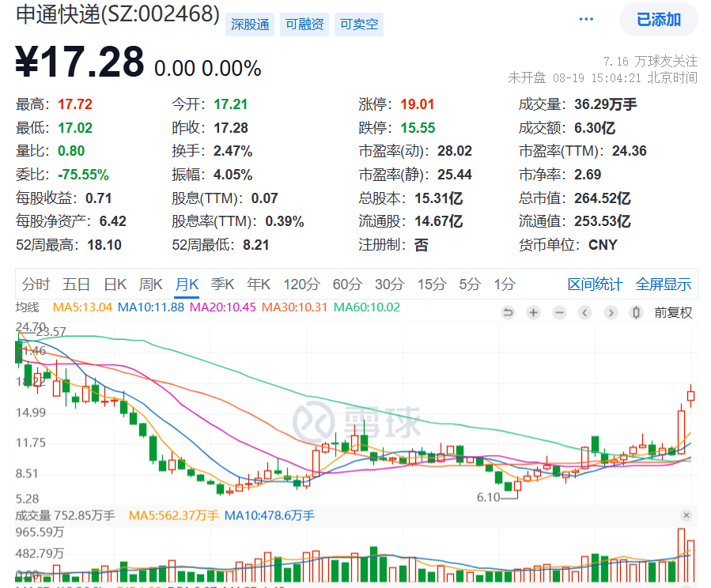
Task: Click the 已添加 button
Action: pos(658,20)
